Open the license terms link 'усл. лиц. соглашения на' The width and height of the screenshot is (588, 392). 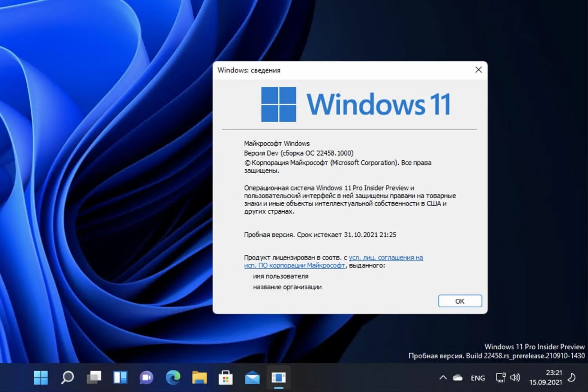pyautogui.click(x=386, y=258)
